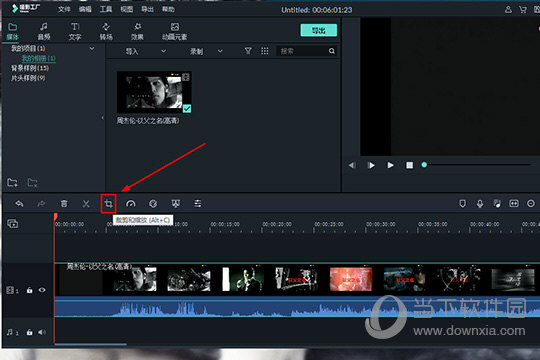Screen dimensions: 540x360
Task: Click the blue audio waveform of the clip
Action: click(297, 307)
